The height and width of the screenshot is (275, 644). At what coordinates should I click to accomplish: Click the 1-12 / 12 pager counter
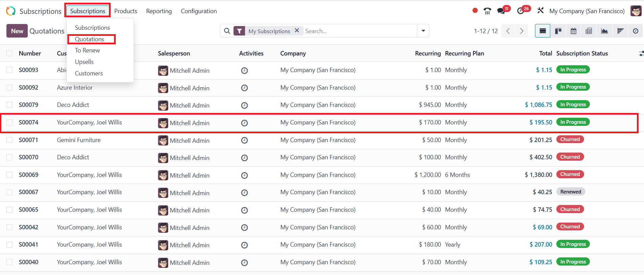pos(486,31)
